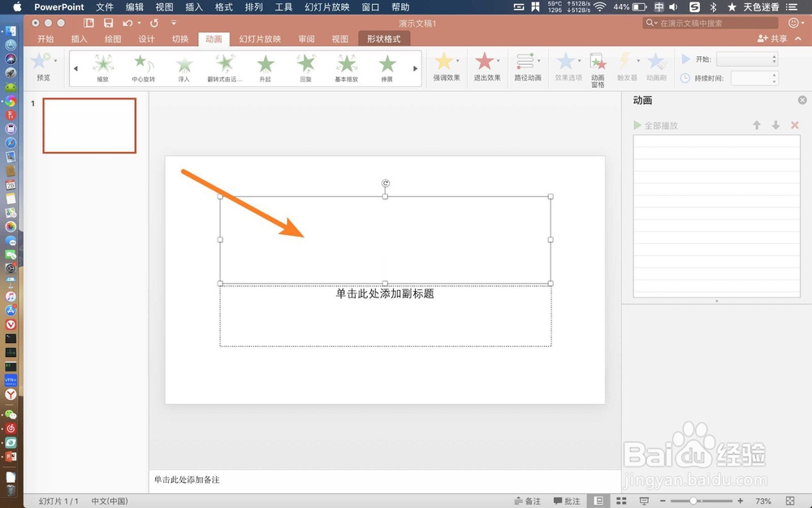Select the 中心旋转 animation effect

tap(144, 65)
